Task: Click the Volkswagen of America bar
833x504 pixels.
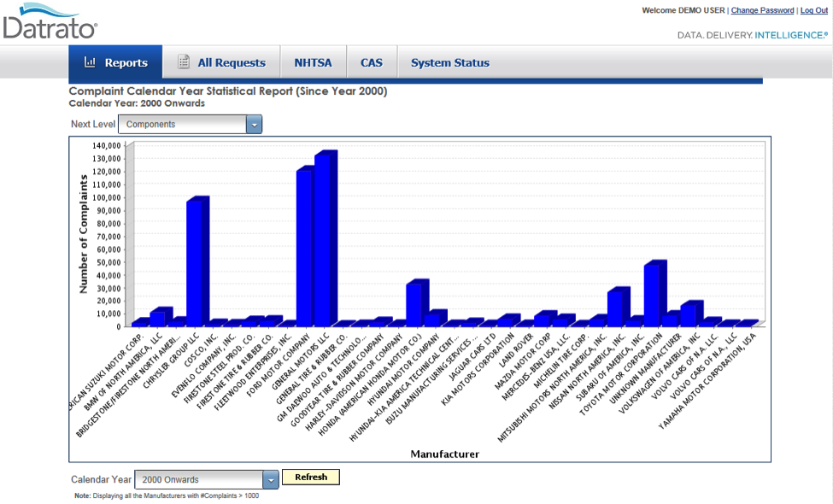Action: (x=691, y=314)
